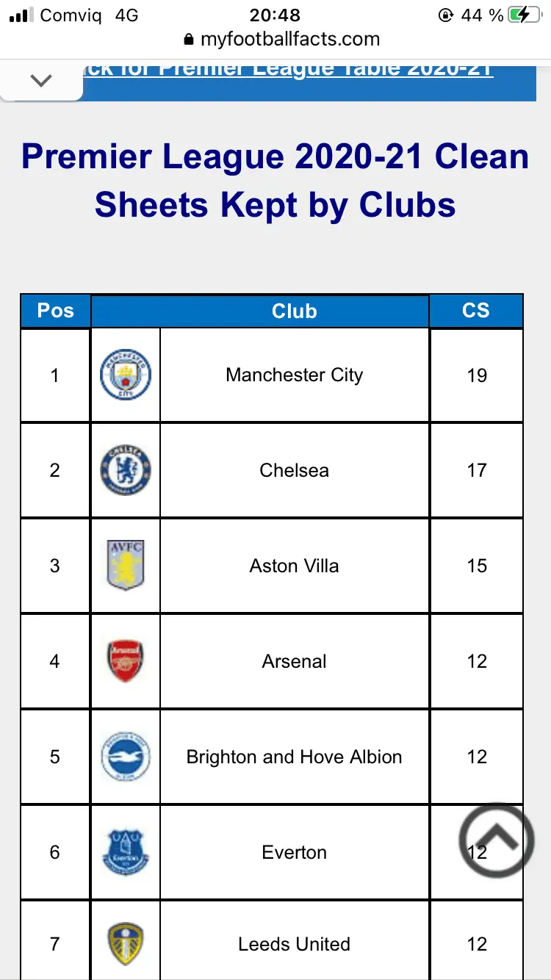Tap the scroll-to-top arrow button
The image size is (551, 980).
(x=497, y=840)
